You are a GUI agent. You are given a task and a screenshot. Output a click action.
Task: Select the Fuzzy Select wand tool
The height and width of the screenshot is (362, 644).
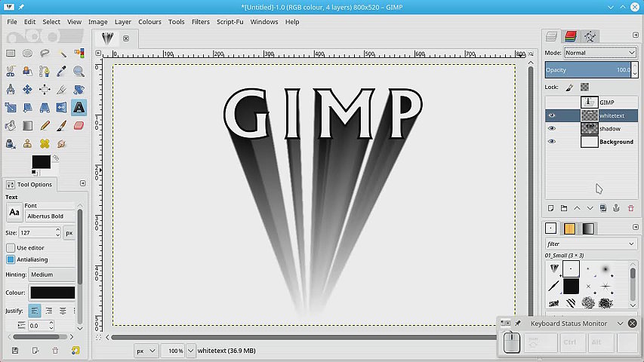(62, 53)
